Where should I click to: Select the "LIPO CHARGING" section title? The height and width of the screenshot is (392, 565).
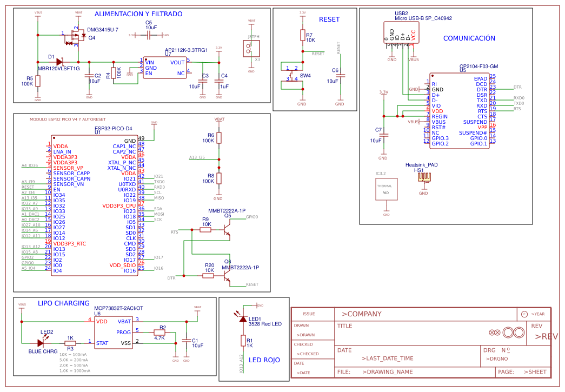click(63, 303)
